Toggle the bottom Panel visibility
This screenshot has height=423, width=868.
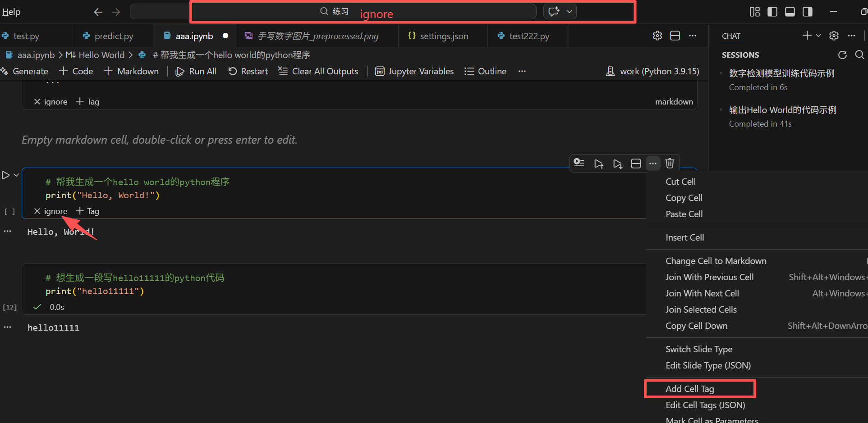pos(790,12)
